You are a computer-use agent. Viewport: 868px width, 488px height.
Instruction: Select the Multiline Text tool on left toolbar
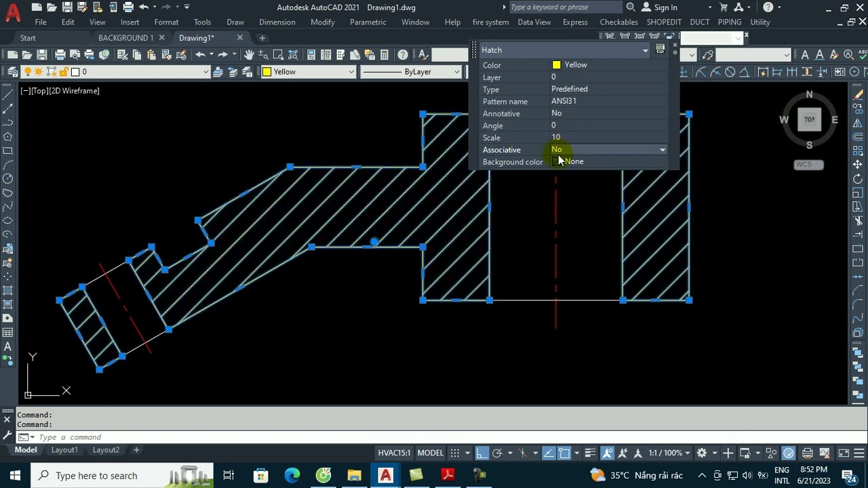7,346
